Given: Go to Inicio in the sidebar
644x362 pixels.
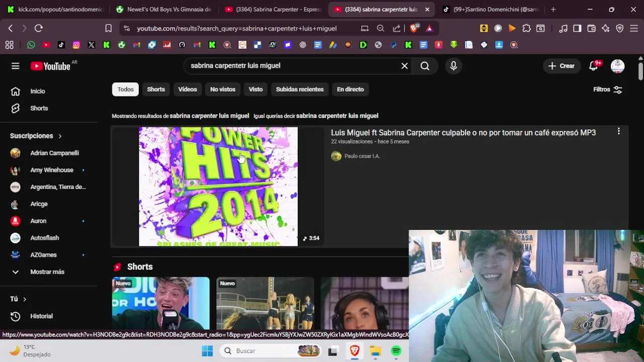Looking at the screenshot, I should click(48, 91).
